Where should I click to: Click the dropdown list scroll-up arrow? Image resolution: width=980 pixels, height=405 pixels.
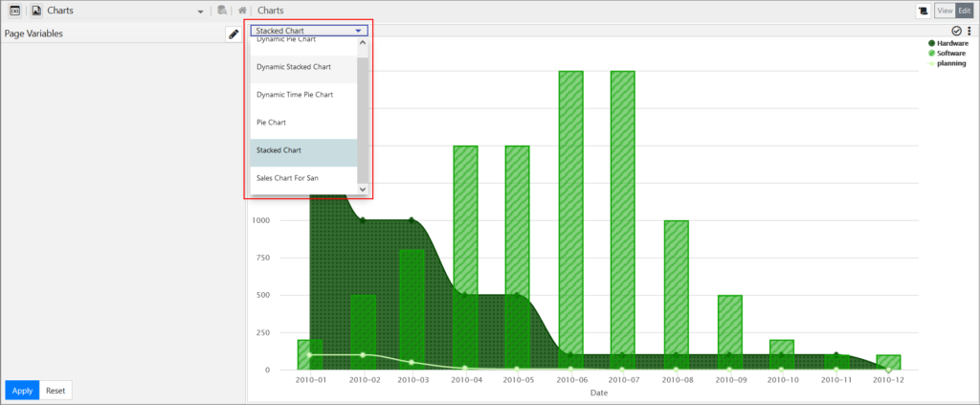[x=363, y=42]
